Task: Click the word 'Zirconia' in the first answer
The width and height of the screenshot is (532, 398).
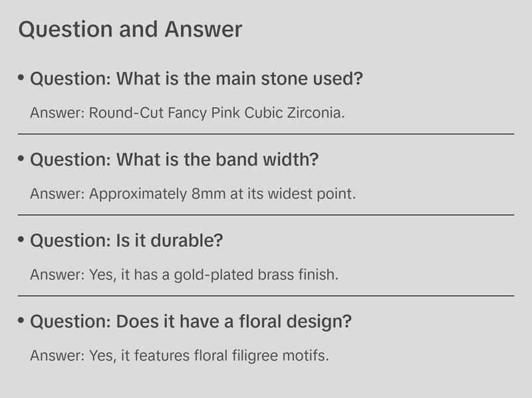Action: 315,112
